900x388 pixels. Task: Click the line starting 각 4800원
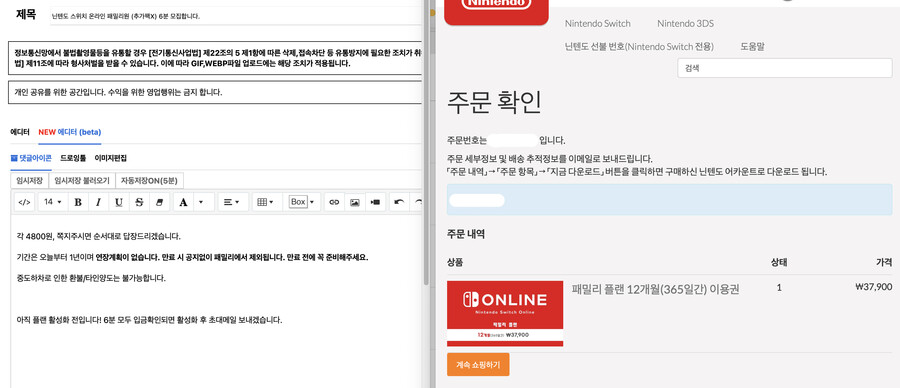click(99, 236)
